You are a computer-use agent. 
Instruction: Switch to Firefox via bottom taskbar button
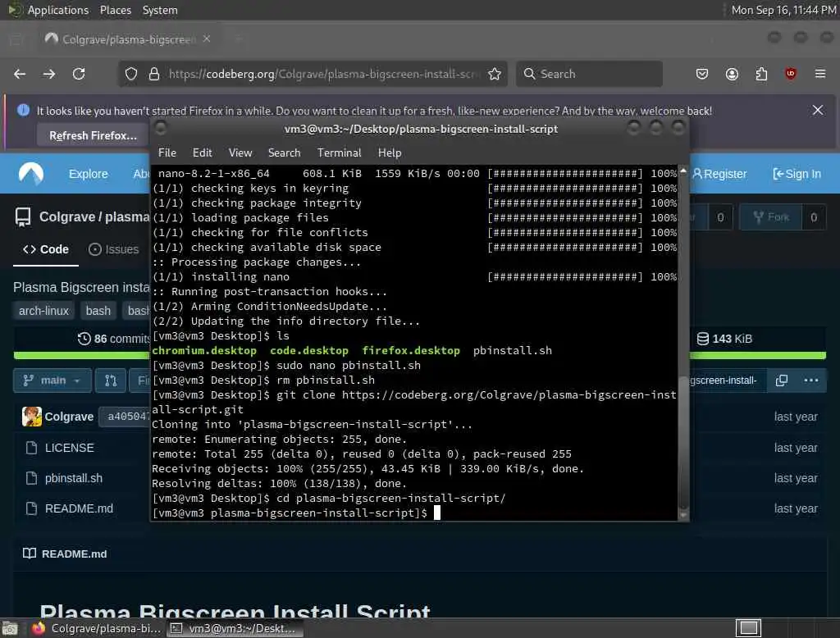[x=97, y=628]
